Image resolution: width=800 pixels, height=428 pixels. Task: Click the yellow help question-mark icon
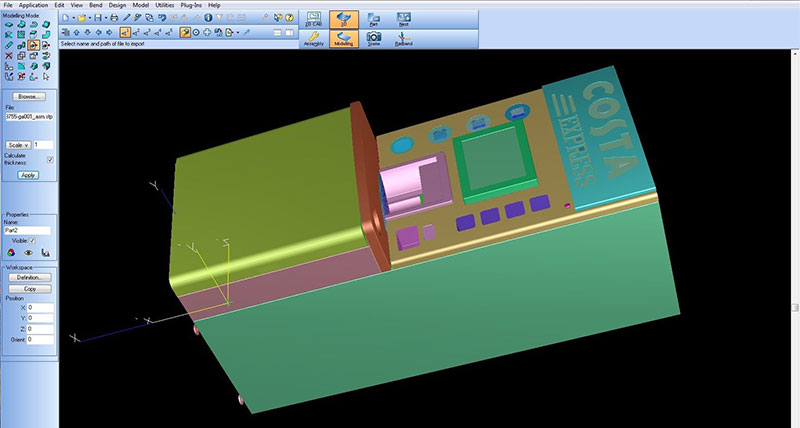pos(289,18)
